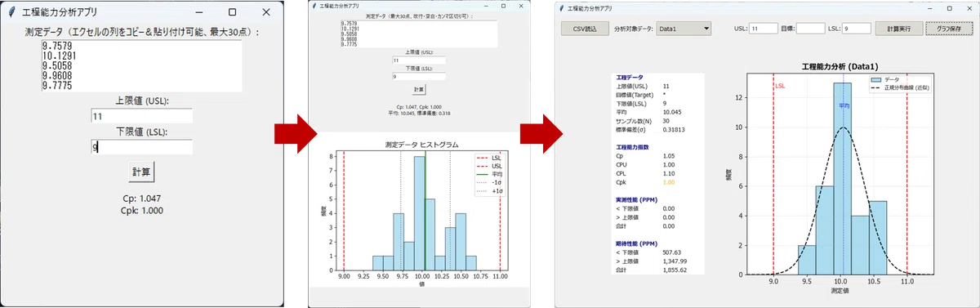Click the 工程データ heading in the results table

(630, 77)
